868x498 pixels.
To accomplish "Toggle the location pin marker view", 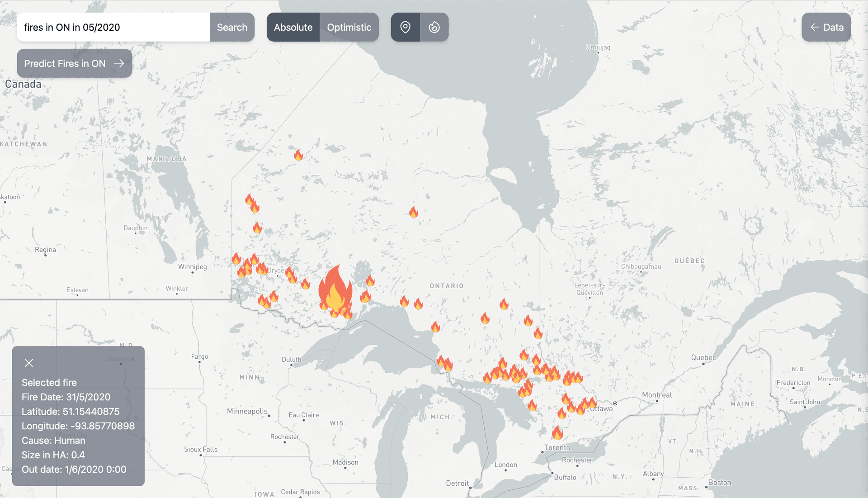I will click(x=406, y=27).
